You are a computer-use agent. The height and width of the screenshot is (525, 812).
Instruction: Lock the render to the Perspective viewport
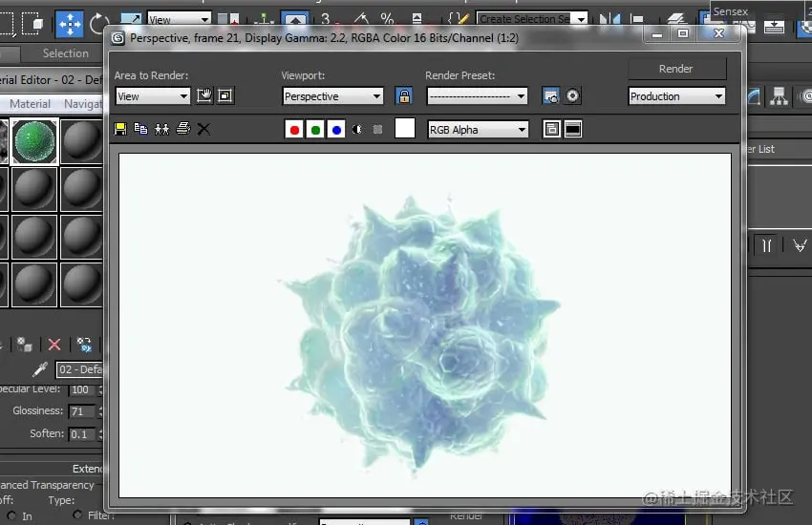pos(404,96)
